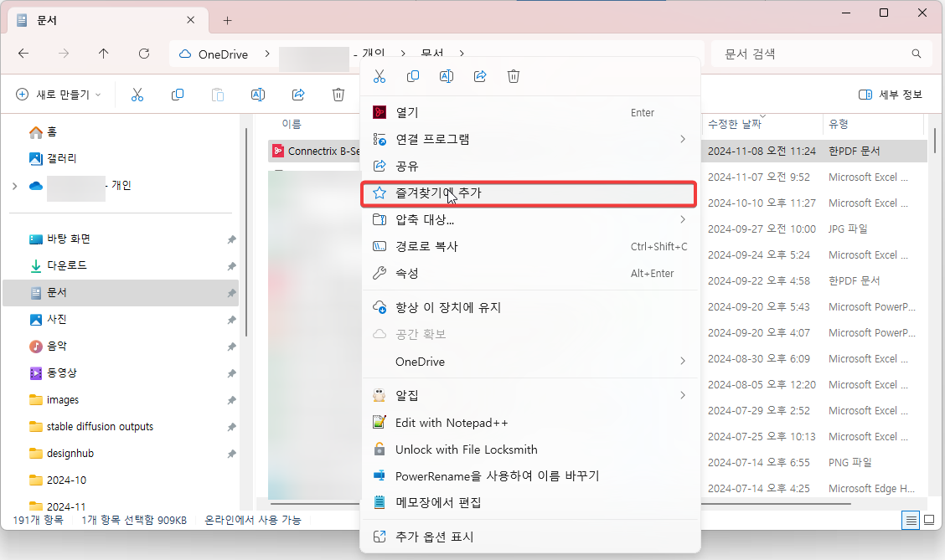The height and width of the screenshot is (560, 945).
Task: Open the OneDrive cloud icon in the address bar
Action: (184, 54)
